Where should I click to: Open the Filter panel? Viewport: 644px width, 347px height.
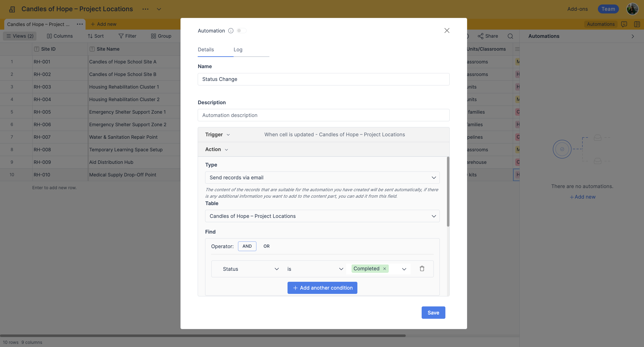(x=127, y=36)
